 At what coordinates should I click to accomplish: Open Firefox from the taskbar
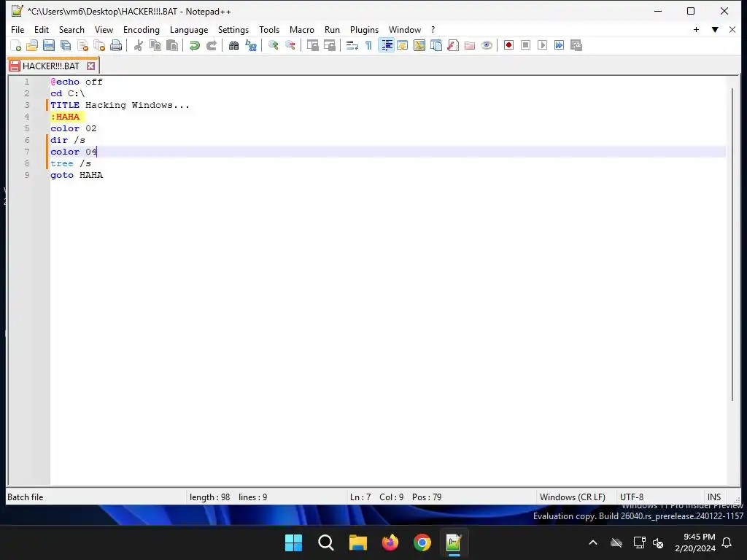390,542
